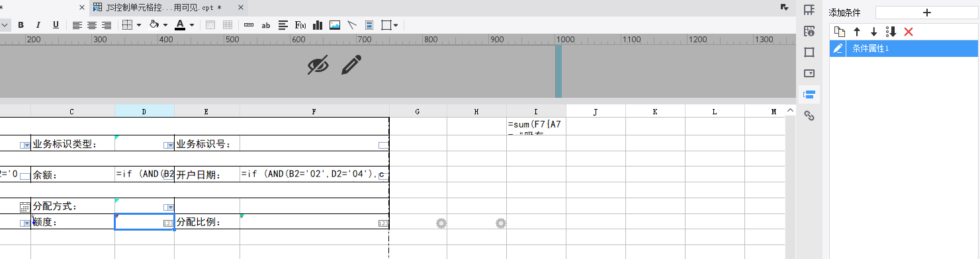Select the 额度: label cell
This screenshot has width=980, height=259.
[72, 222]
